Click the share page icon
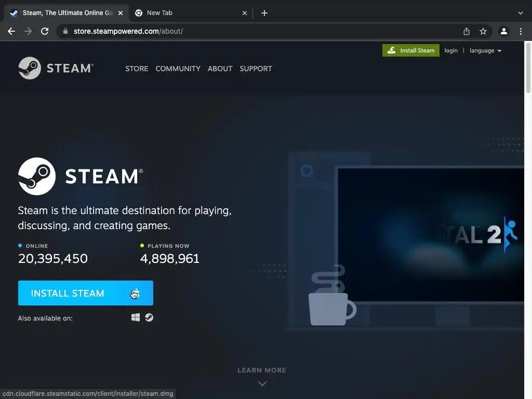This screenshot has height=399, width=532. tap(467, 31)
